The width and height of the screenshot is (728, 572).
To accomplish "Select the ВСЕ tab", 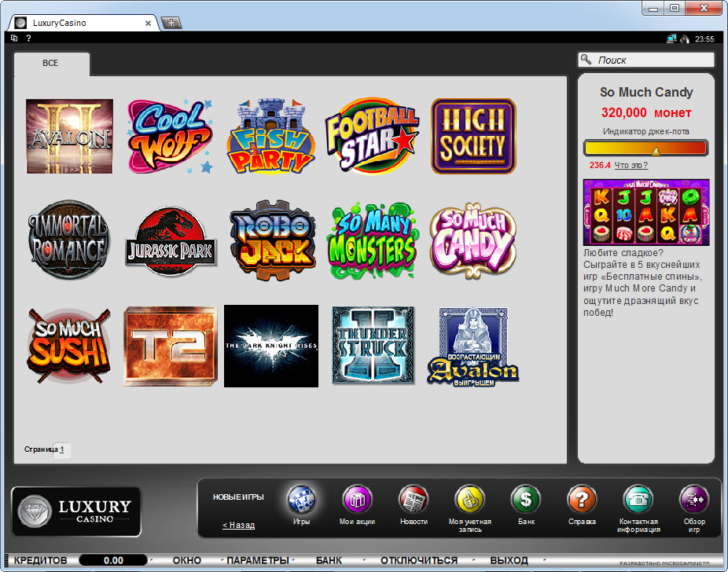I will pos(51,63).
